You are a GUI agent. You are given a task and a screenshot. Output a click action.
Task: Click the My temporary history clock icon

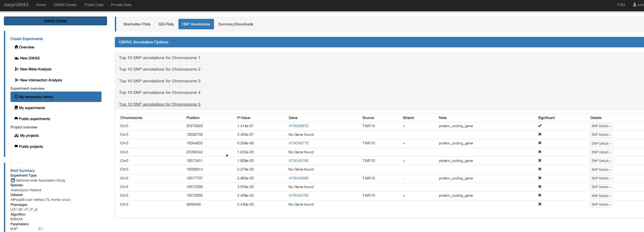(x=16, y=97)
